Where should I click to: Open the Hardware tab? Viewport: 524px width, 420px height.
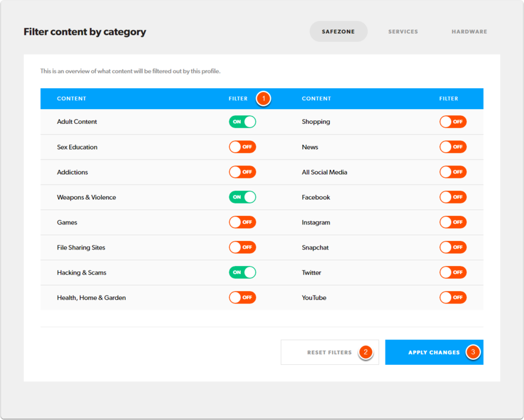469,31
